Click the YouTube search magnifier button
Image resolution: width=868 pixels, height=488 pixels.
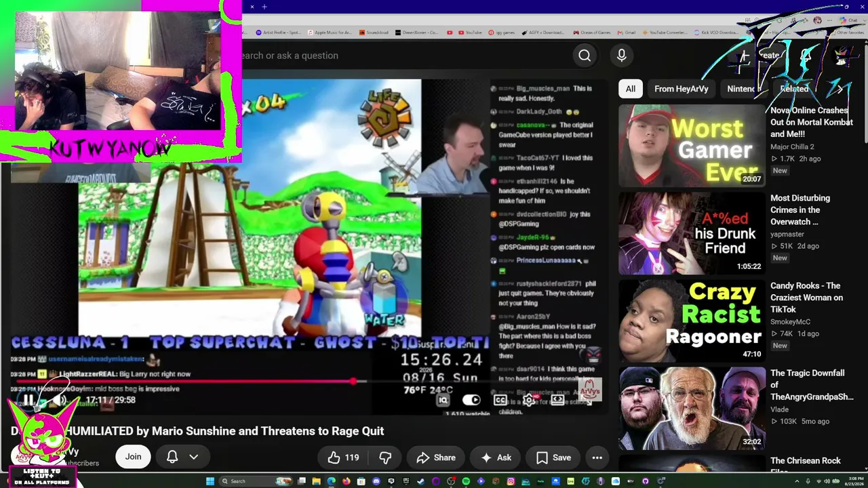[585, 56]
